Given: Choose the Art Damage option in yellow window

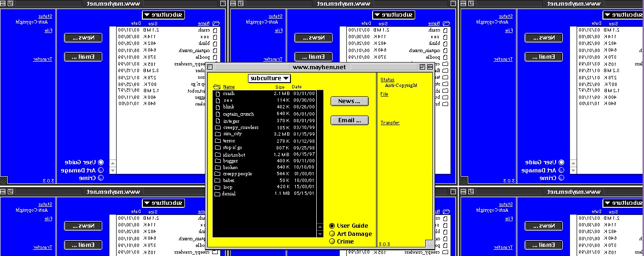Looking at the screenshot, I should pos(332,234).
